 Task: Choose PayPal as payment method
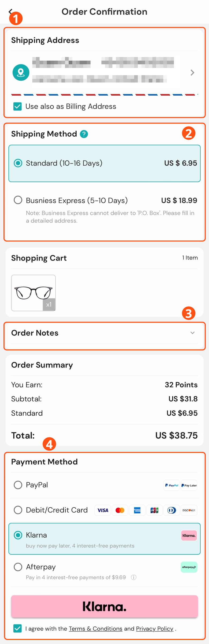pos(18,485)
